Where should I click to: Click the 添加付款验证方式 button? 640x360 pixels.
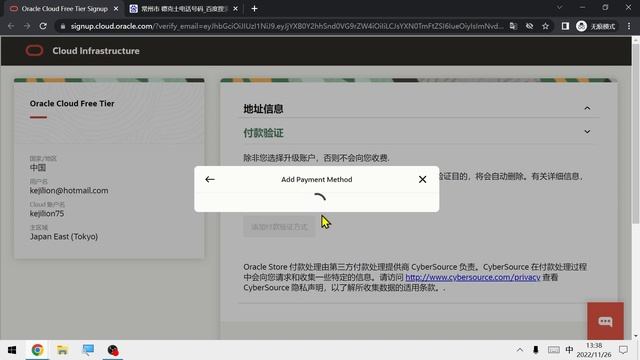point(279,227)
